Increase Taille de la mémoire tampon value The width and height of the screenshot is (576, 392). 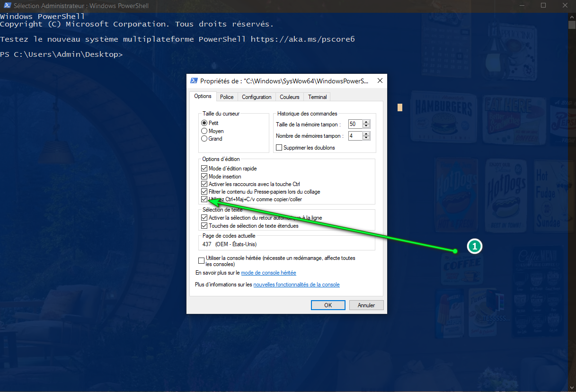pos(366,122)
